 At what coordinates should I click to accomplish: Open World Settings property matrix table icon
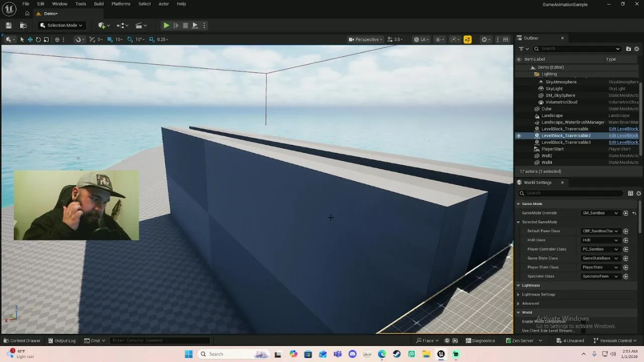coord(630,193)
